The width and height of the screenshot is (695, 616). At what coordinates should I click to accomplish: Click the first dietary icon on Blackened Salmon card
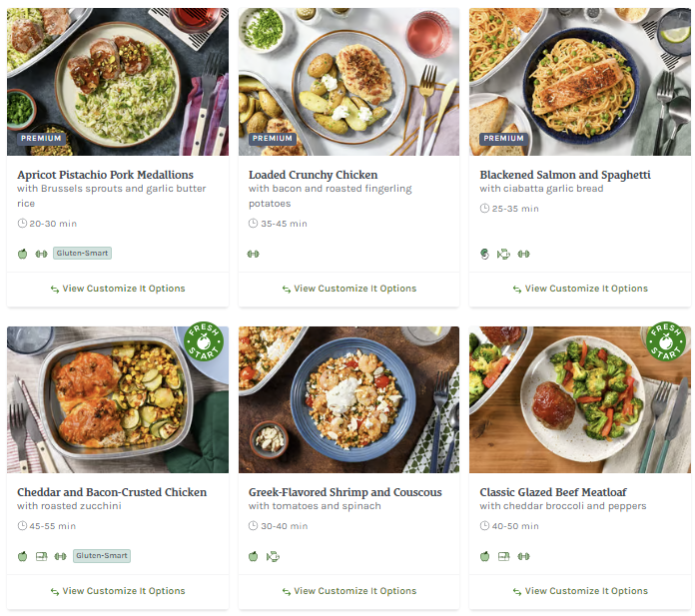pos(484,254)
